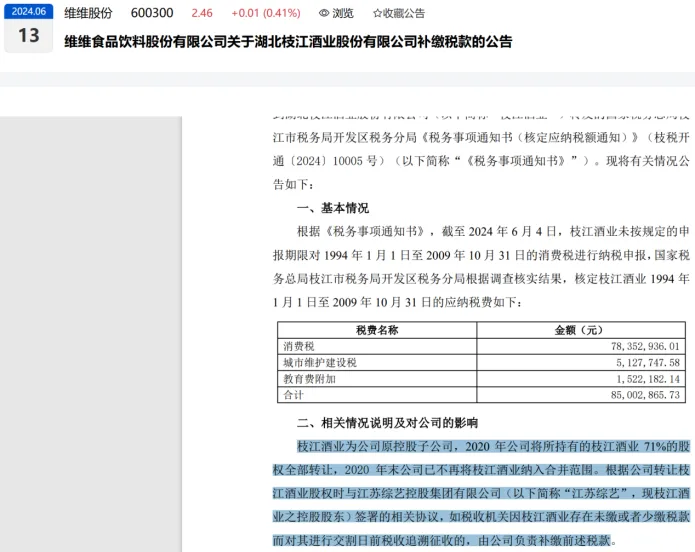Click the text line starting 通〔2024〕10005 号

481,161
